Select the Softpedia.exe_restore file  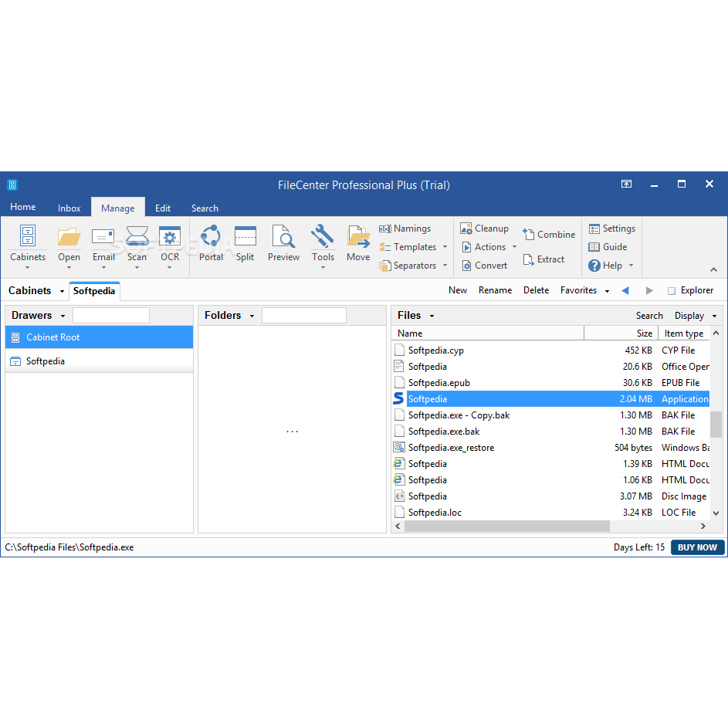pos(551,448)
